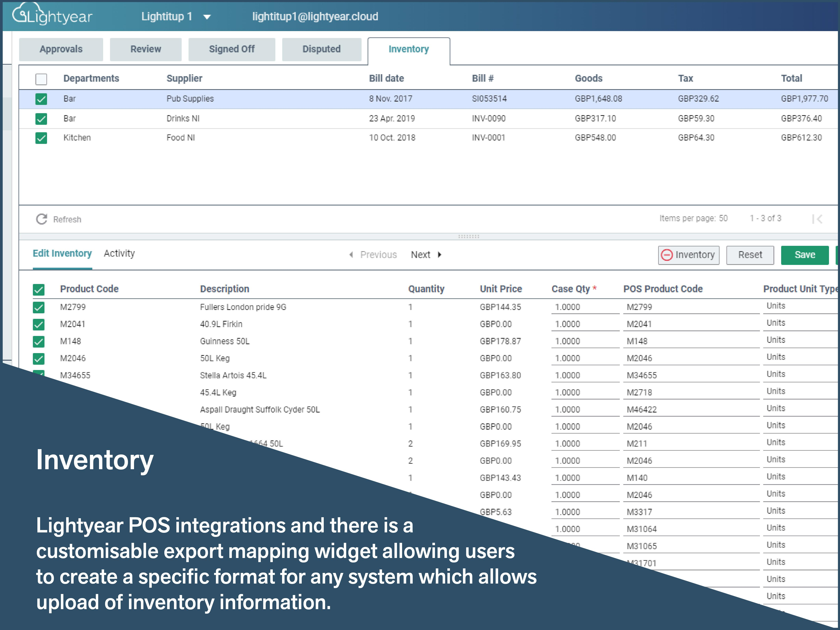Edit Case Qty field for Fullers London pride
840x630 pixels.
584,307
